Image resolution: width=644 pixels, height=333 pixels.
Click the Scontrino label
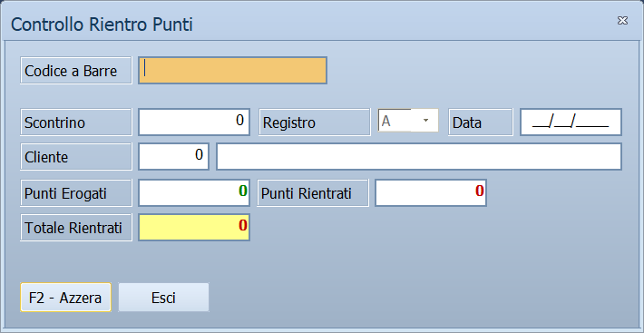click(x=76, y=122)
